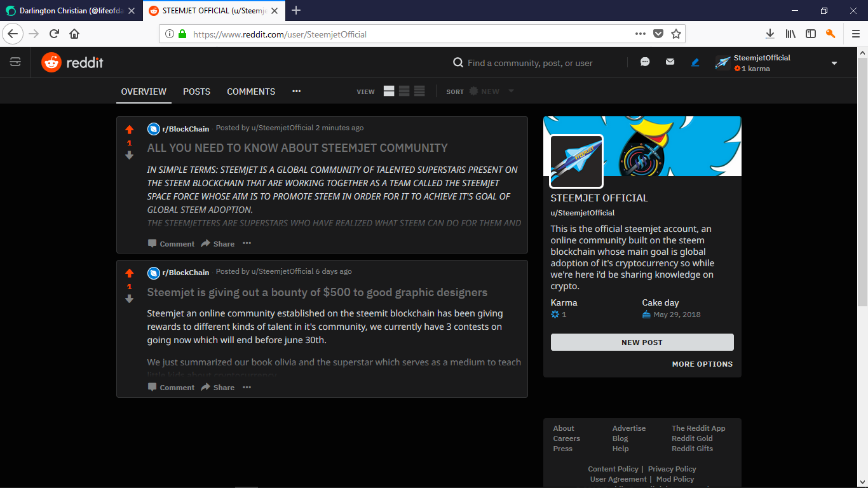This screenshot has width=868, height=488.
Task: Open the more profile tabs ellipsis
Action: 296,91
